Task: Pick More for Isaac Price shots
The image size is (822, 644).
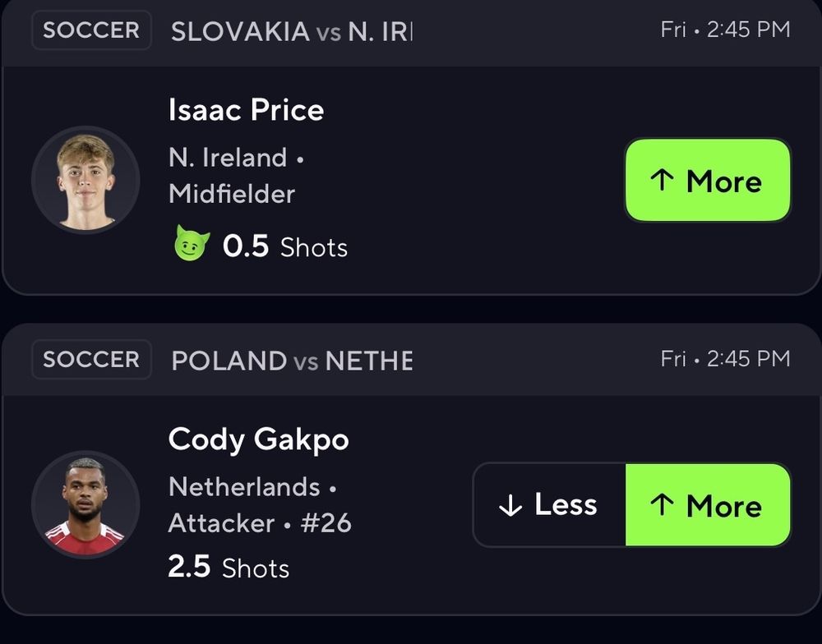Action: (x=708, y=181)
